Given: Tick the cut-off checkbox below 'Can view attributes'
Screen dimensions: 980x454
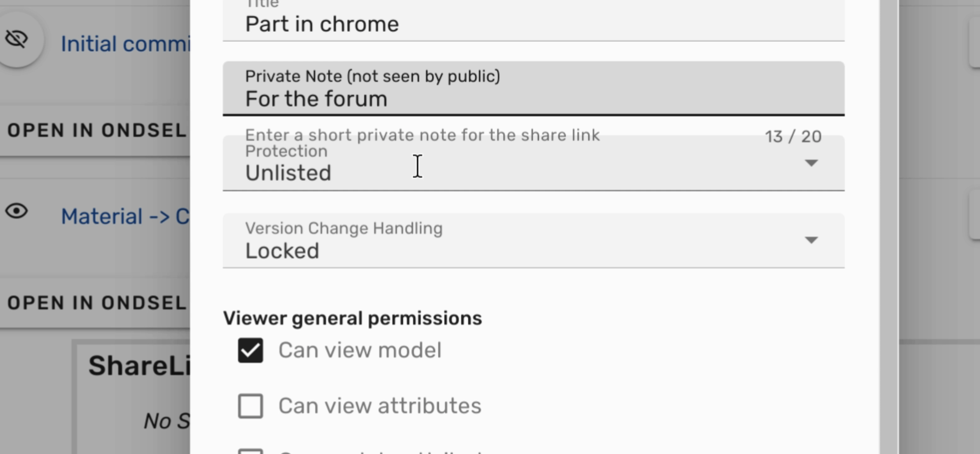Looking at the screenshot, I should tap(250, 452).
